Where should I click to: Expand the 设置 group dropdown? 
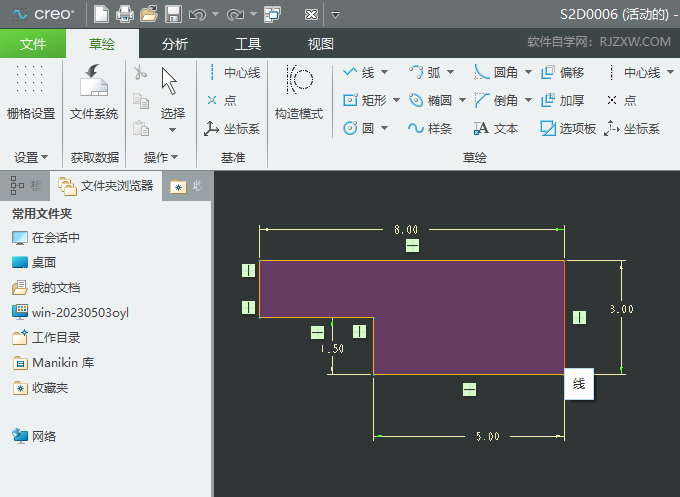pos(31,157)
